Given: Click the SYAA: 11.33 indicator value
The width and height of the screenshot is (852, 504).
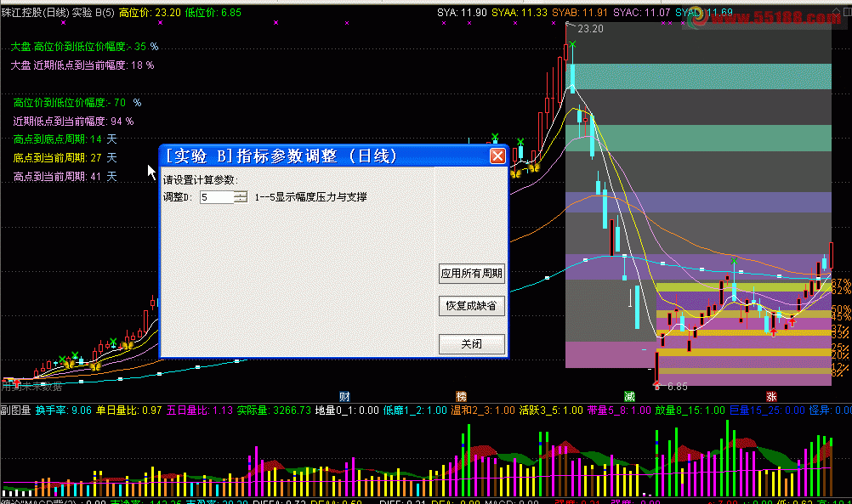Looking at the screenshot, I should click(x=520, y=13).
